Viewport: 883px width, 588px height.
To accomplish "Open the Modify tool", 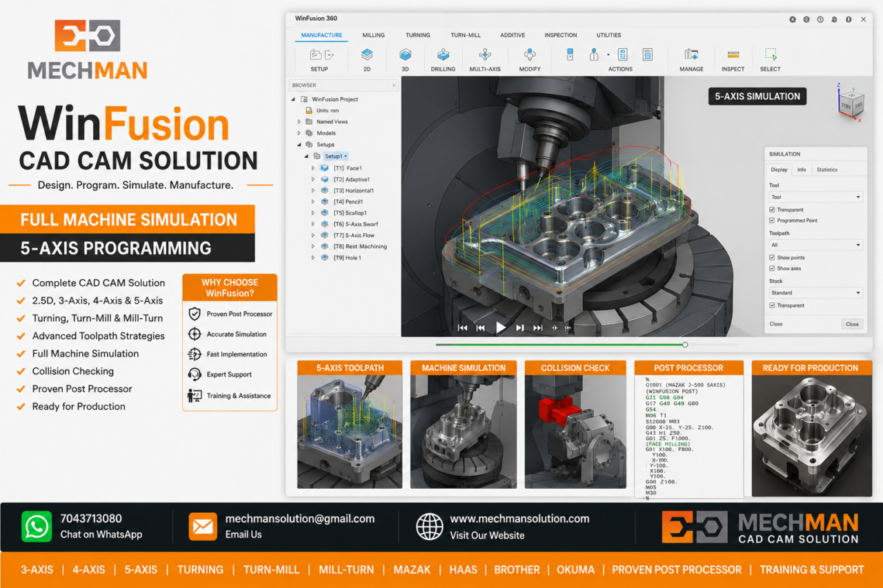I will coord(530,59).
